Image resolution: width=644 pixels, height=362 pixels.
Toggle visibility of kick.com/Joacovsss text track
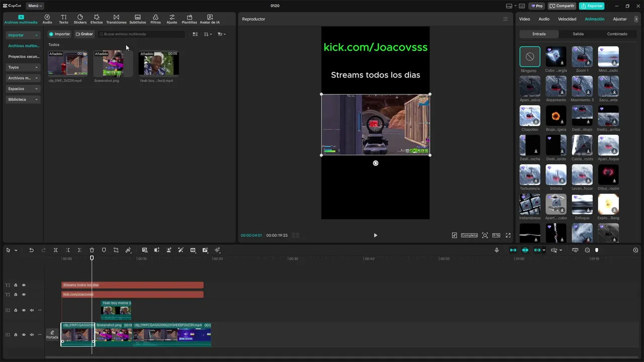click(x=23, y=294)
